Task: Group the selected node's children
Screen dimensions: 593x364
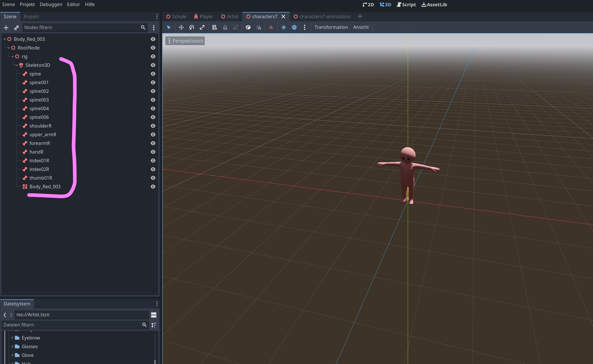Action: [x=236, y=27]
